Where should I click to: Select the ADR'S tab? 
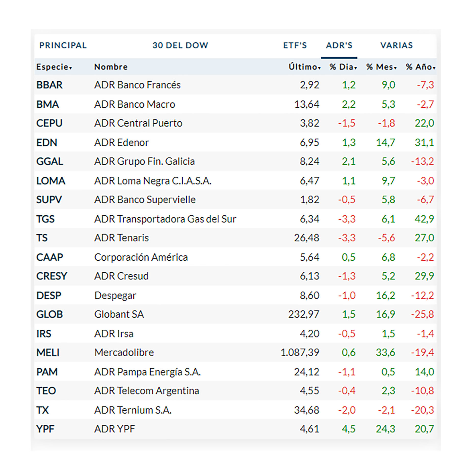[339, 45]
